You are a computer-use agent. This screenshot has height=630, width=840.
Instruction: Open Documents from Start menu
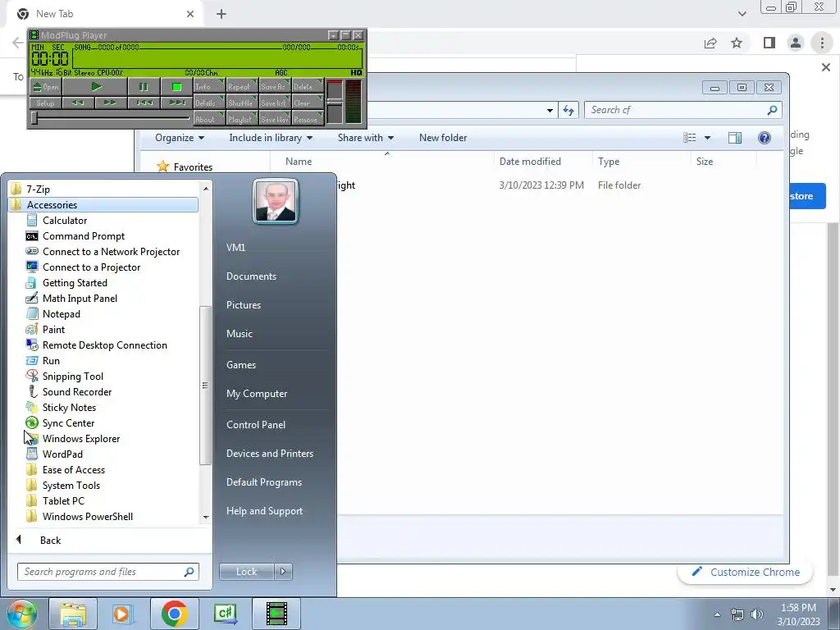click(251, 276)
